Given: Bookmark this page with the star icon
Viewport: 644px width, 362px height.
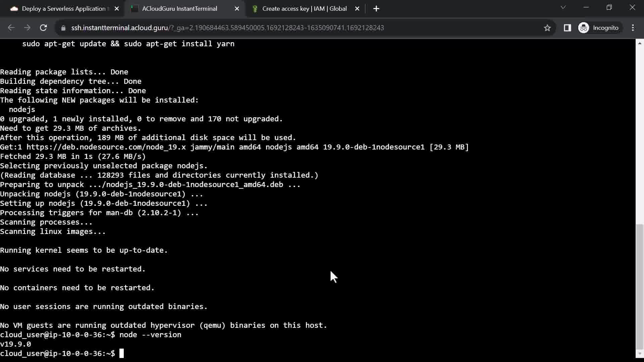Looking at the screenshot, I should 547,28.
